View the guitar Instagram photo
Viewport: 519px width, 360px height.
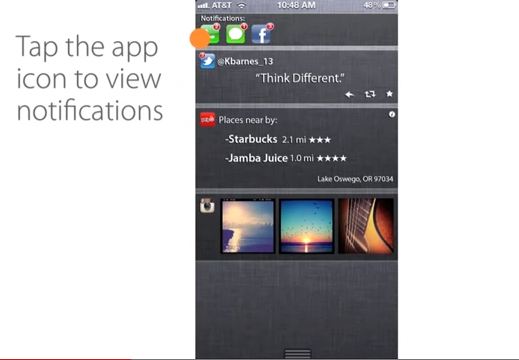[x=366, y=226]
